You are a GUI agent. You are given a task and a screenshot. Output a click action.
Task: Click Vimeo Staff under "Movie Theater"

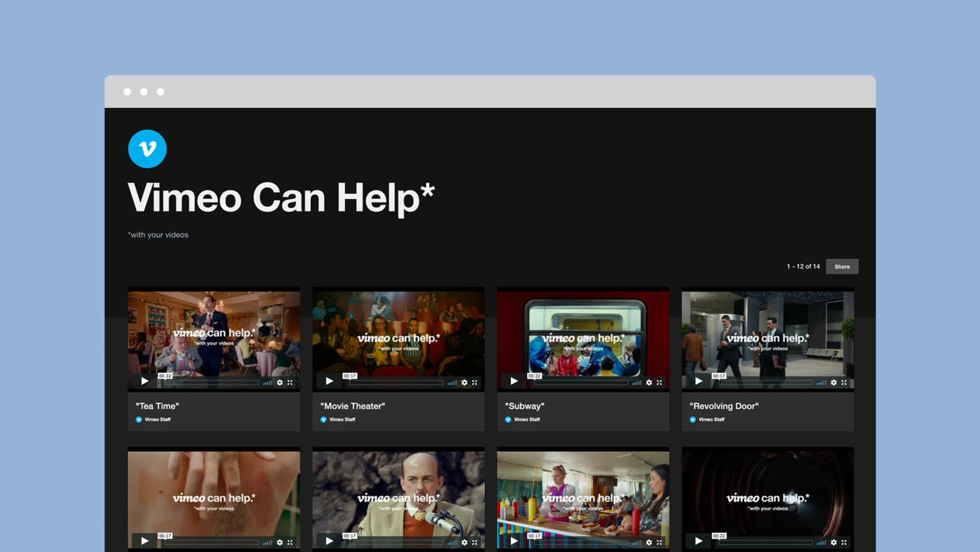342,420
